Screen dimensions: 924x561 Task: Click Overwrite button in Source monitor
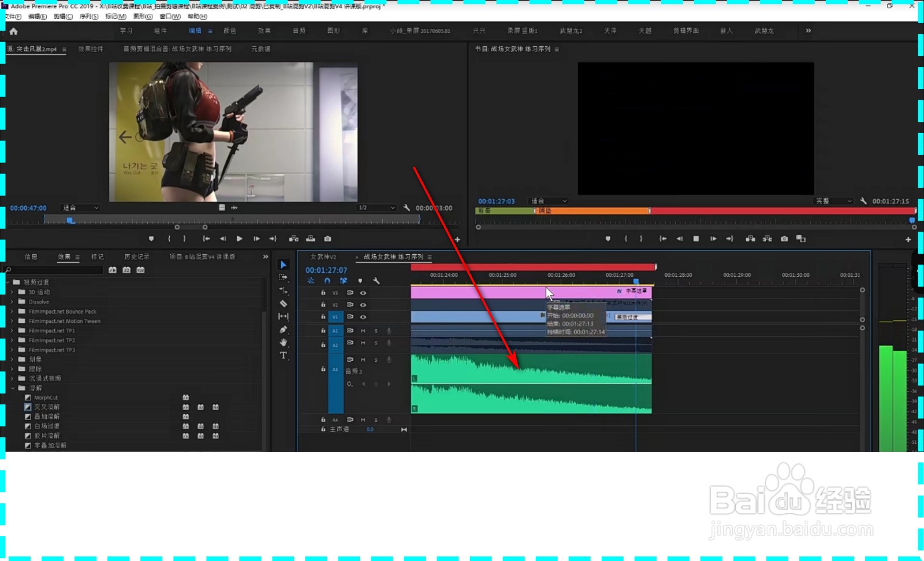[x=311, y=239]
